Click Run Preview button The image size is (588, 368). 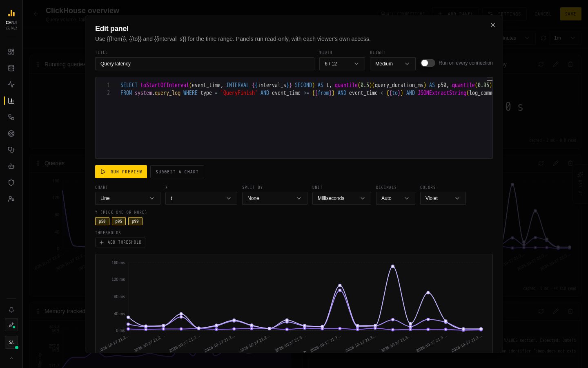[x=121, y=172]
